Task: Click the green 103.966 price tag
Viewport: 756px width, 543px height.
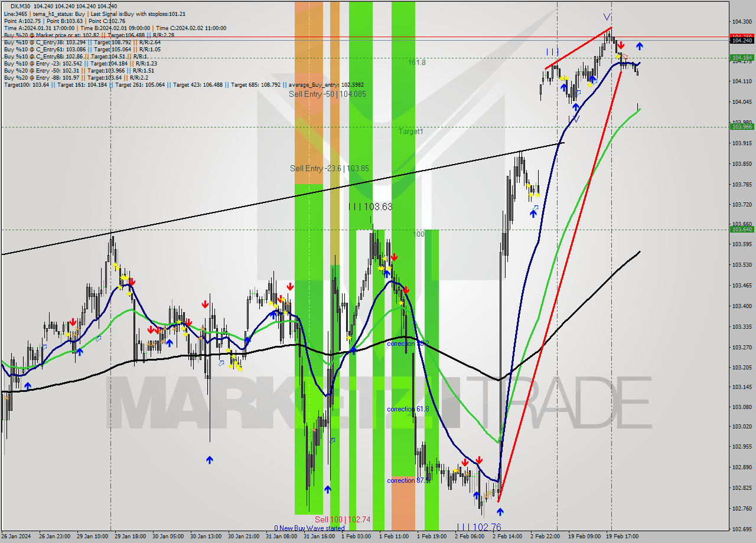Action: point(742,126)
